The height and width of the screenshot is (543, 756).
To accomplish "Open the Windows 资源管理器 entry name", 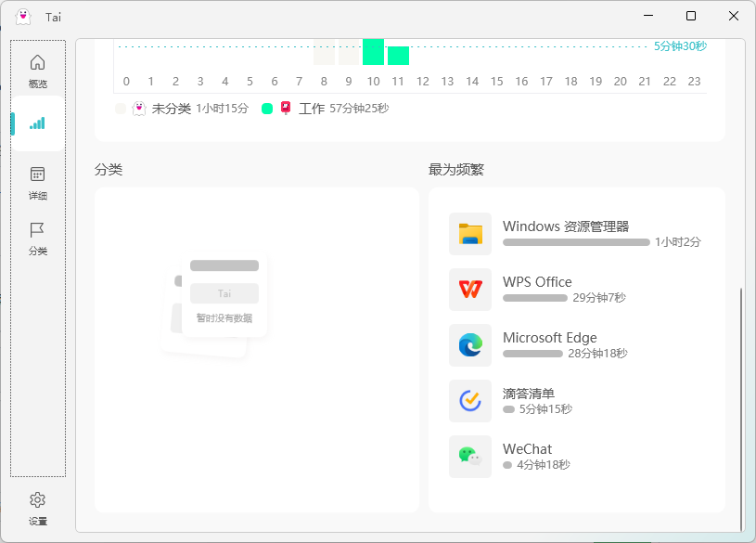I will [566, 226].
